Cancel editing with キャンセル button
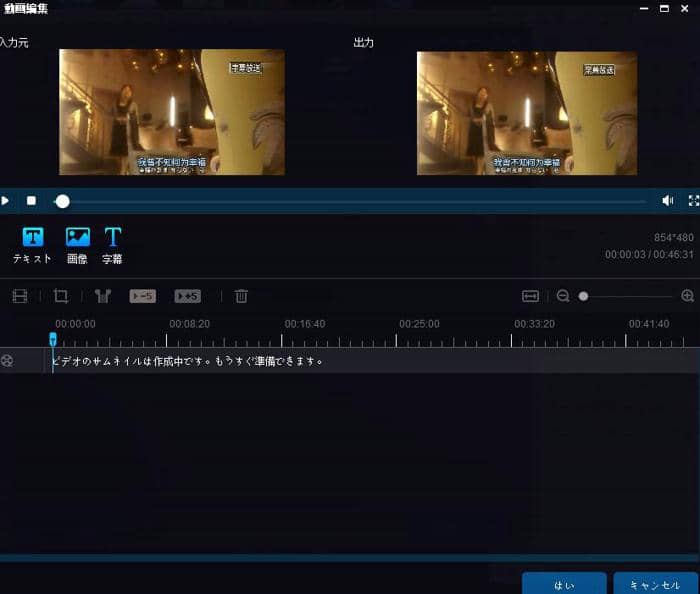The image size is (700, 594). (655, 584)
